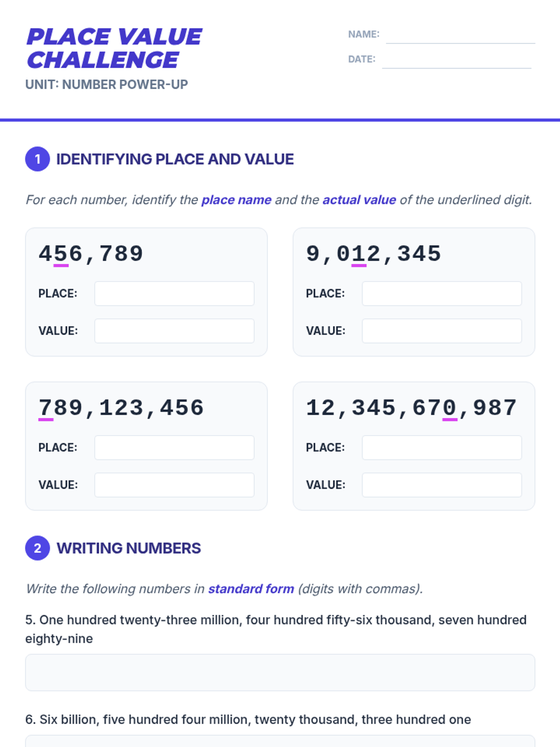Click the Place Value Challenge title

click(x=114, y=49)
